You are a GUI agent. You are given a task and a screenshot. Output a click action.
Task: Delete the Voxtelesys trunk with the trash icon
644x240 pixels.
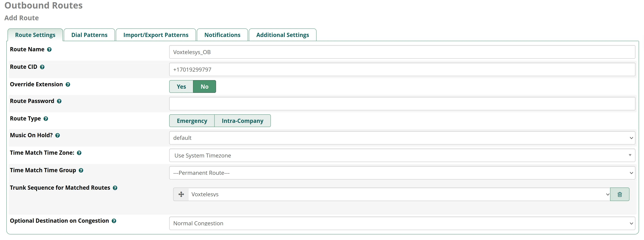tap(620, 194)
